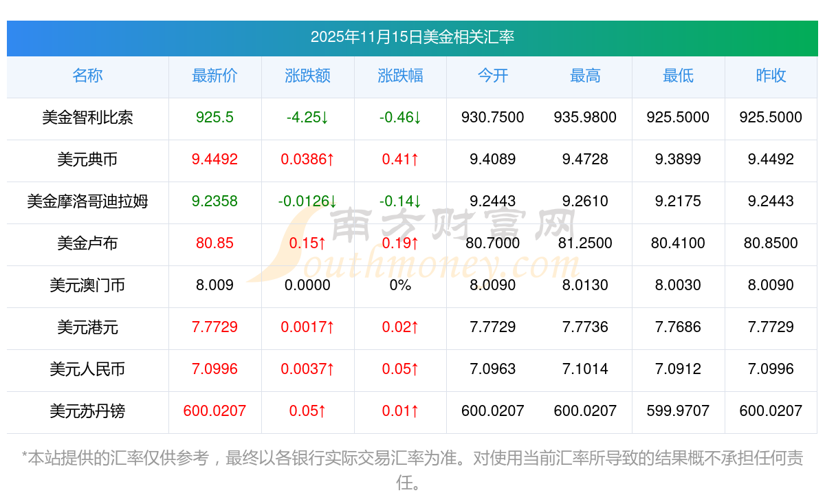Click previous close 9.2443 in 昨收 column
825x504 pixels.
tap(771, 201)
